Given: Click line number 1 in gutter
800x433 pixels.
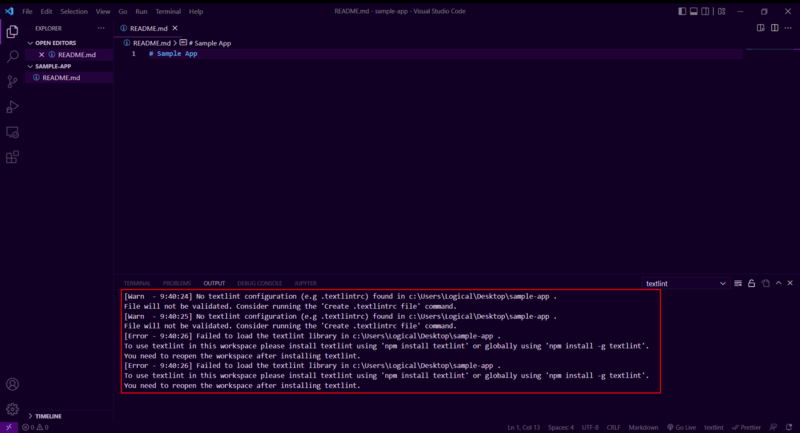Looking at the screenshot, I should tap(134, 54).
